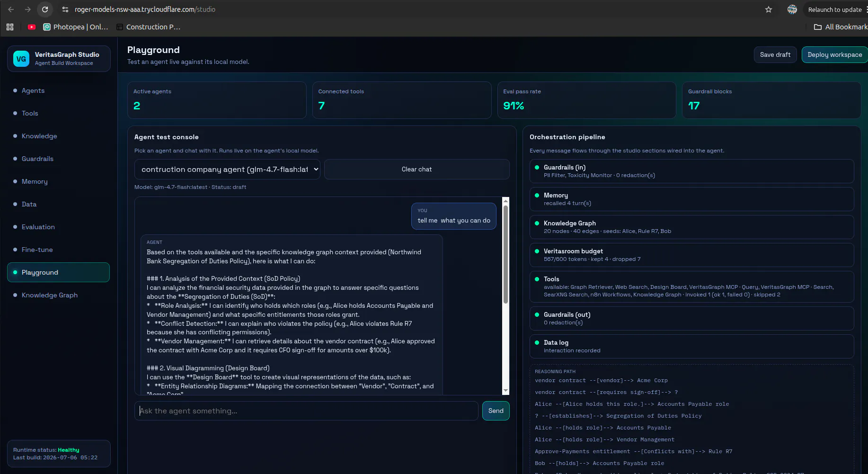868x474 pixels.
Task: Click the Guardrail blocks card
Action: [x=771, y=100]
